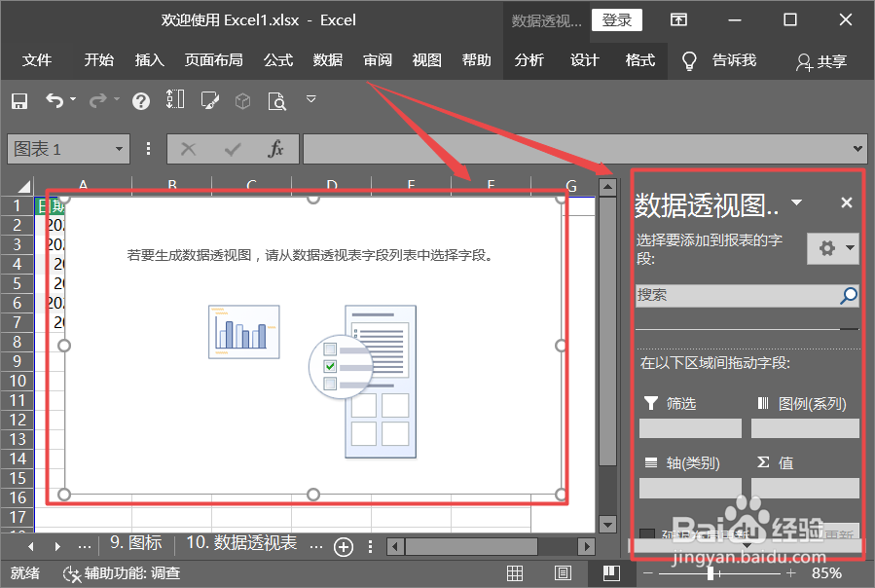This screenshot has width=875, height=588.
Task: Open the search box in the PivotChart Fields pane
Action: [742, 295]
